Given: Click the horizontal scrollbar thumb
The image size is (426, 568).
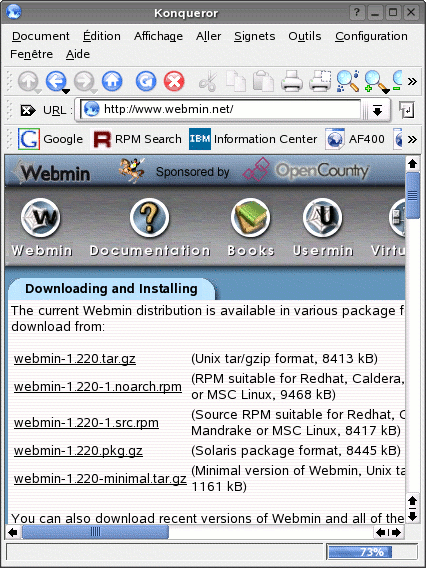Looking at the screenshot, I should pyautogui.click(x=95, y=532).
